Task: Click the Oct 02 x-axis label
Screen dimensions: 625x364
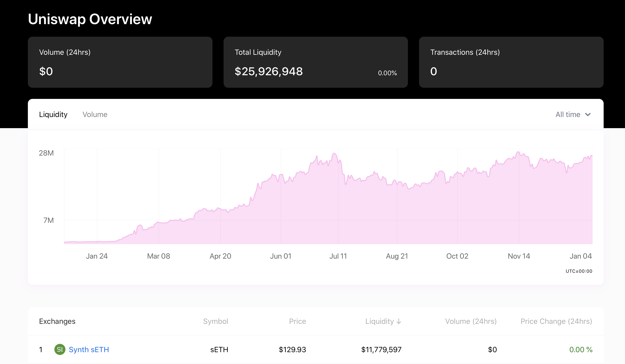Action: coord(457,256)
